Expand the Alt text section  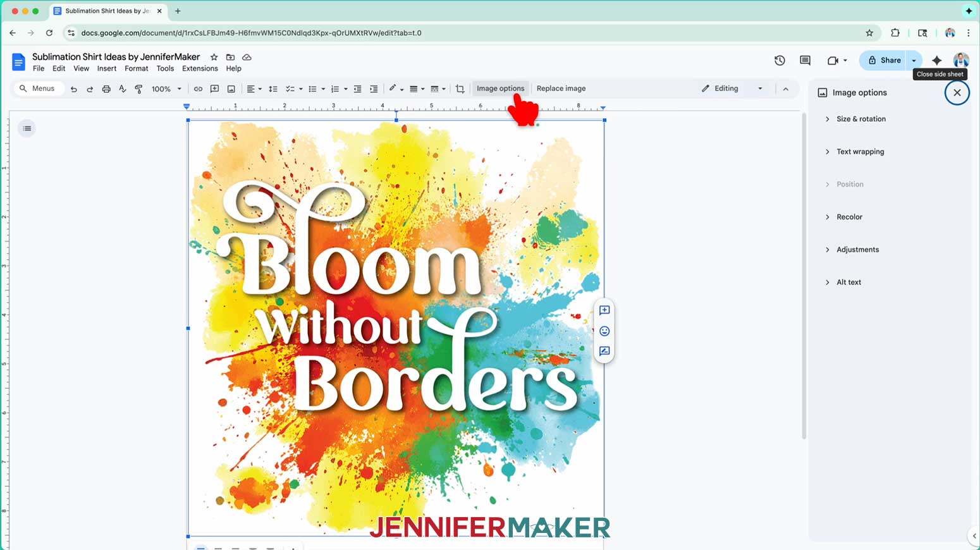click(x=843, y=283)
